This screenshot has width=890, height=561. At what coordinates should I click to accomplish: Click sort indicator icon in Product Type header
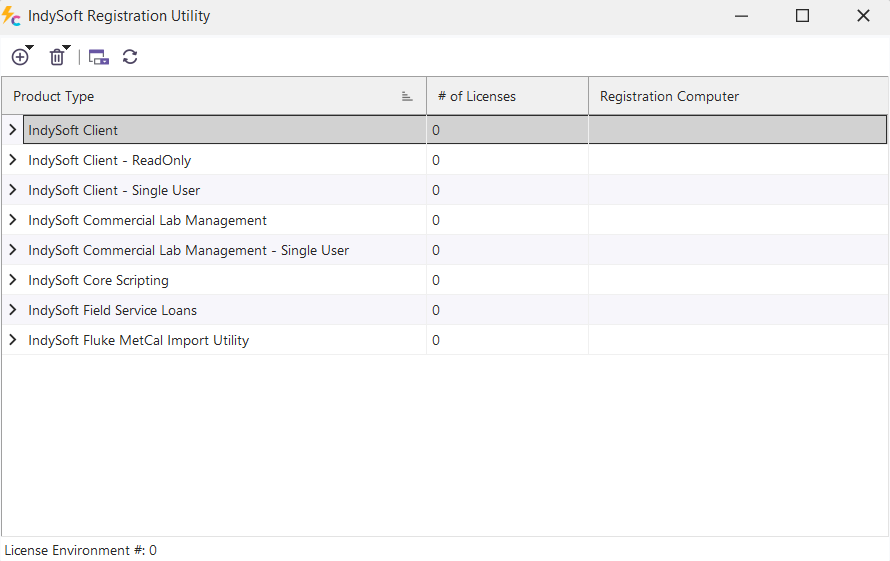(x=407, y=96)
